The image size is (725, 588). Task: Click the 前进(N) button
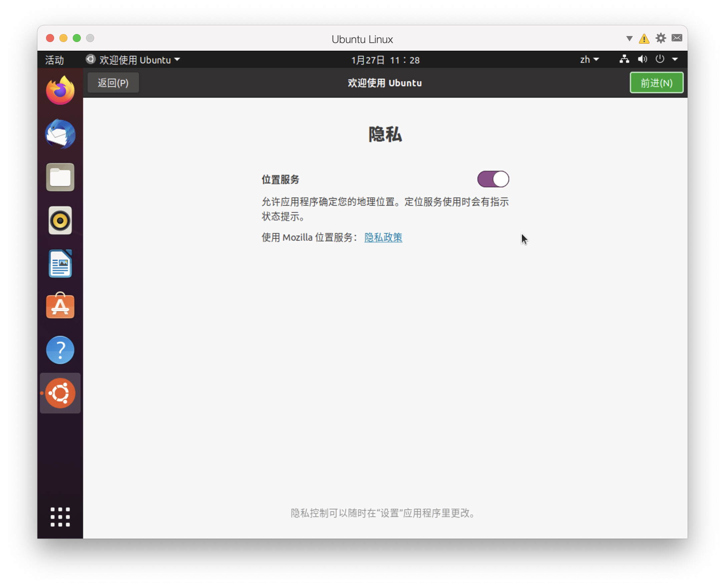coord(656,83)
